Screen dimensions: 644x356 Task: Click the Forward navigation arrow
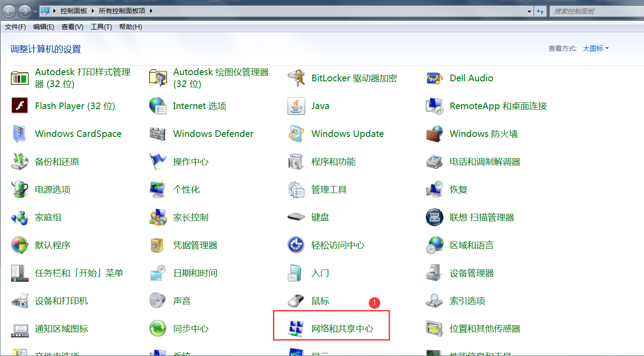point(24,11)
